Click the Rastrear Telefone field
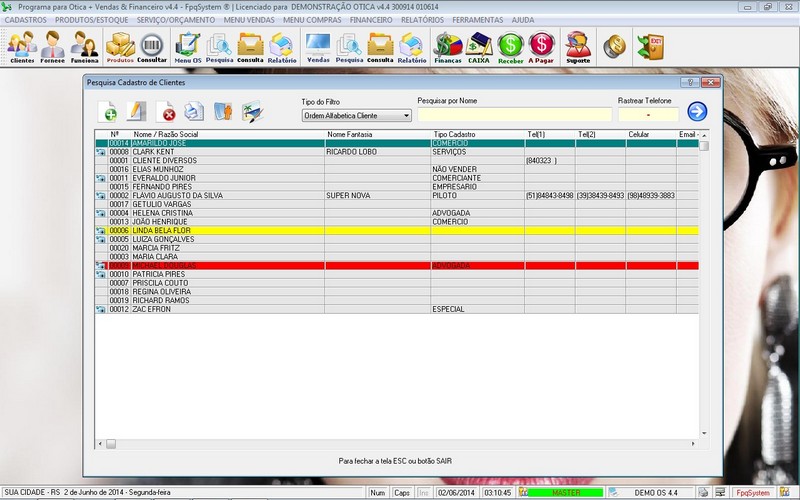 click(648, 115)
